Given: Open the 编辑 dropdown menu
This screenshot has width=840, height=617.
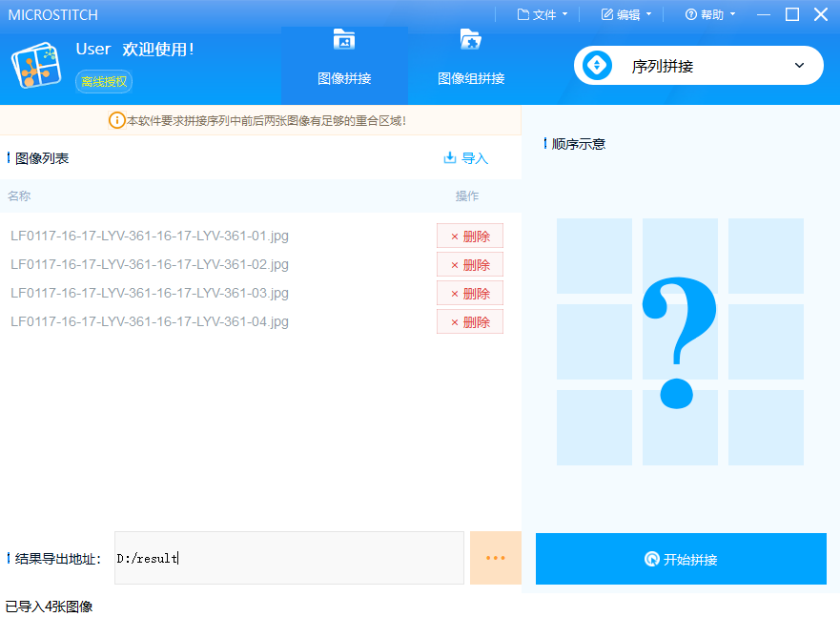Looking at the screenshot, I should coord(626,14).
